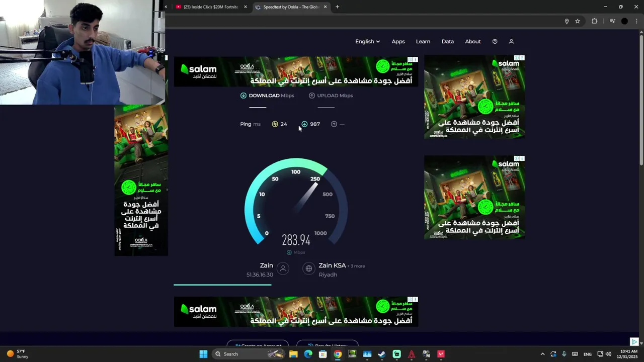Click the bottom Salam banner ad

(x=296, y=312)
